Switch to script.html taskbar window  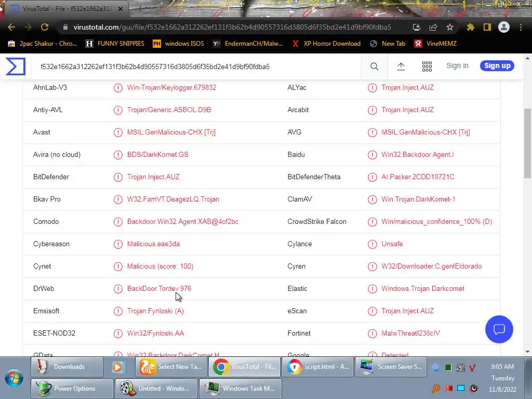pyautogui.click(x=317, y=367)
